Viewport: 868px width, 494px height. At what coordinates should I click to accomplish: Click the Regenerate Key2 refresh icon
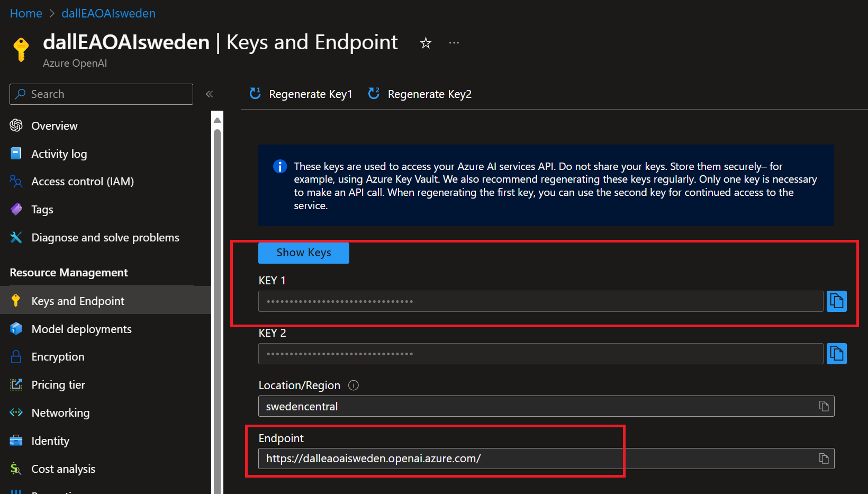click(374, 94)
